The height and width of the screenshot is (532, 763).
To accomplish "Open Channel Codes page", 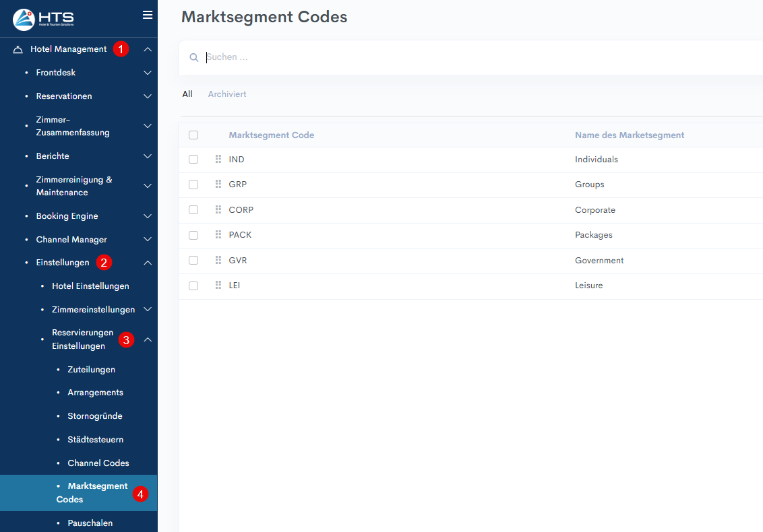I will point(98,463).
